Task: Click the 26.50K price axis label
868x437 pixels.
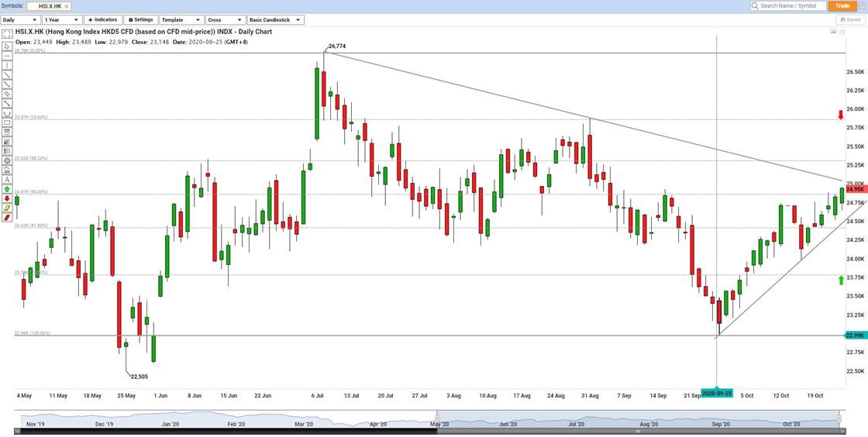Action: 856,72
